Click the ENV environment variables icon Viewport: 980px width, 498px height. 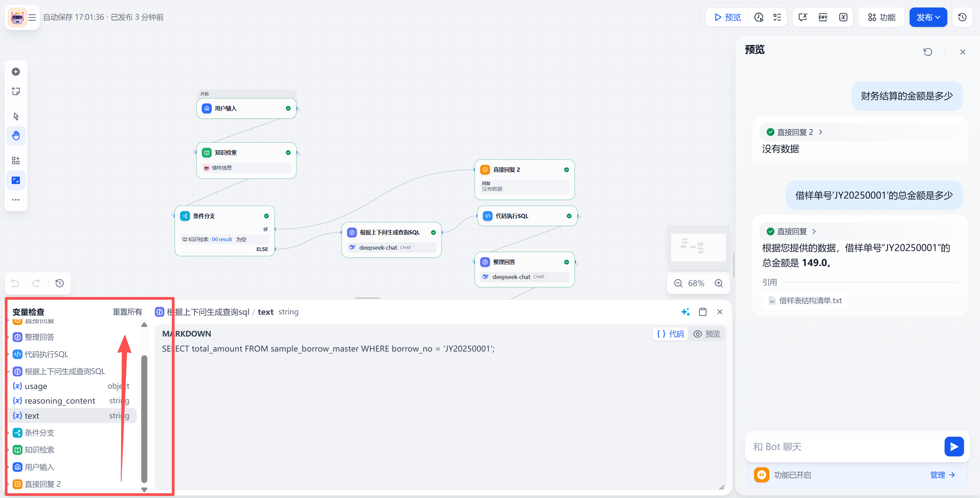pyautogui.click(x=823, y=17)
